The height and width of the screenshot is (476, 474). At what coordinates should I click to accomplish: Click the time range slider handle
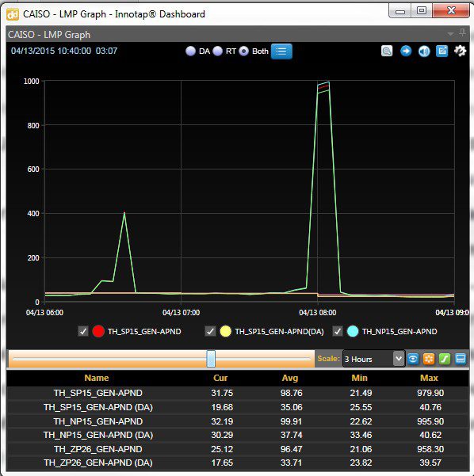pyautogui.click(x=211, y=359)
